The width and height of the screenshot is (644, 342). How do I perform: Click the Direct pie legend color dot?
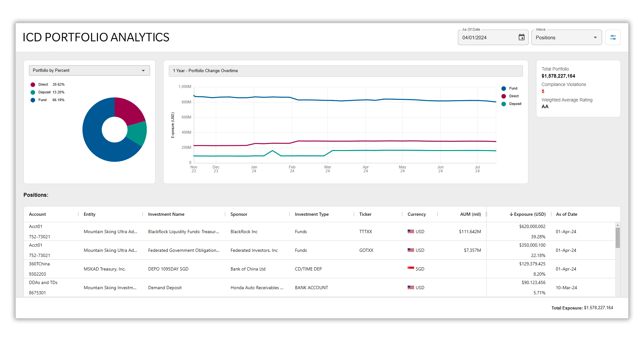(x=33, y=85)
